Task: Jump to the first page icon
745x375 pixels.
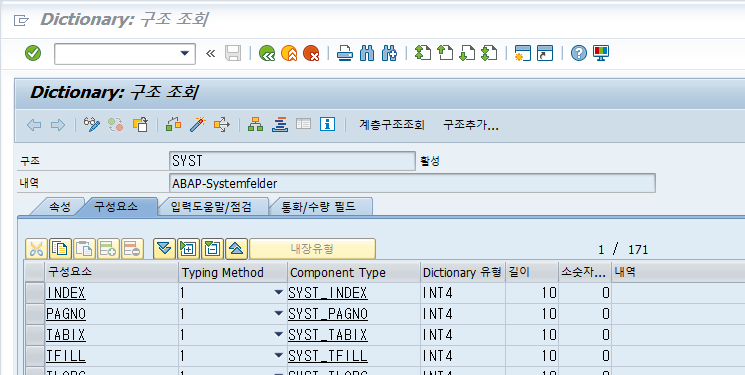Action: [x=423, y=53]
